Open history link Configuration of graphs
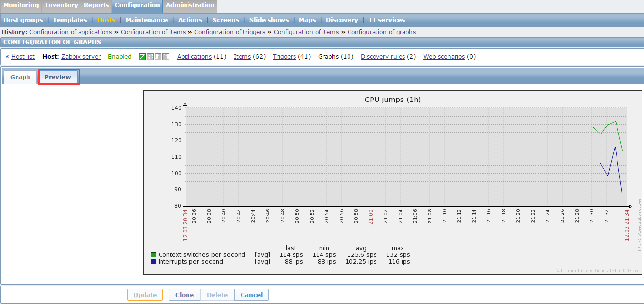The height and width of the screenshot is (304, 644). tap(381, 32)
